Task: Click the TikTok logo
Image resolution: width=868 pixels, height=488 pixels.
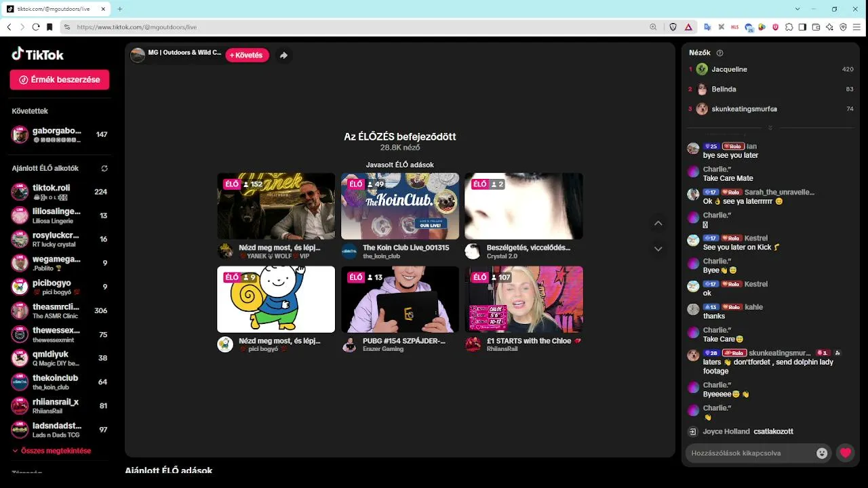Action: [x=38, y=54]
